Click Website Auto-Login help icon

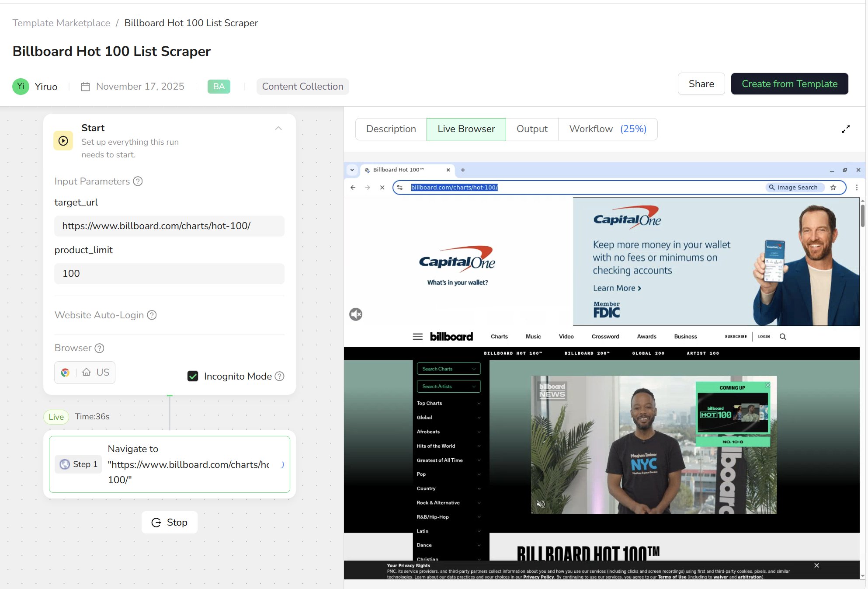tap(152, 315)
